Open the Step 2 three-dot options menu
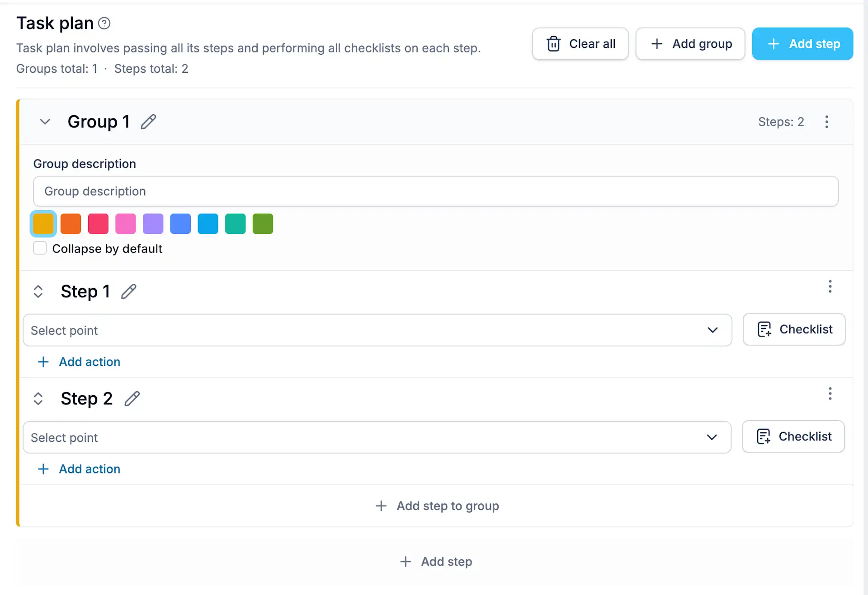This screenshot has width=868, height=595. 830,394
